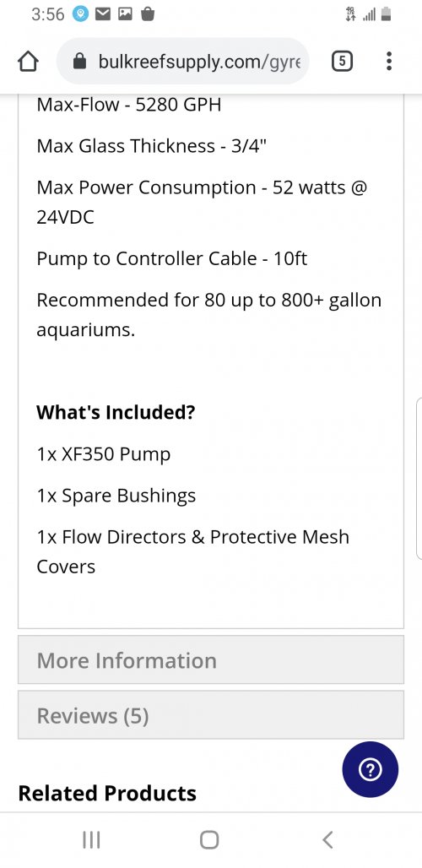
Task: Open the Chrome three-dot menu
Action: click(x=389, y=61)
